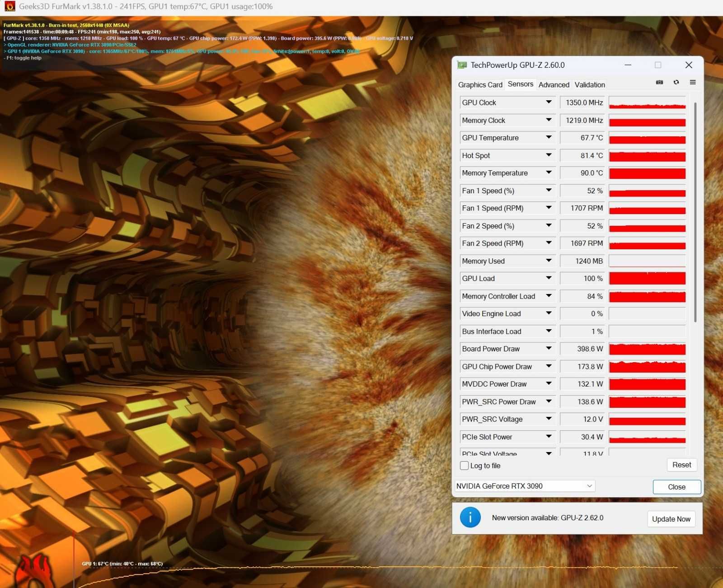Click the GPU Load history graph

(647, 279)
